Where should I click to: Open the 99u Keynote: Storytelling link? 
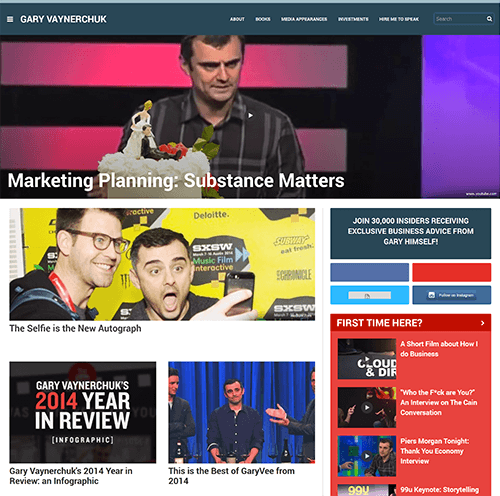coord(440,490)
